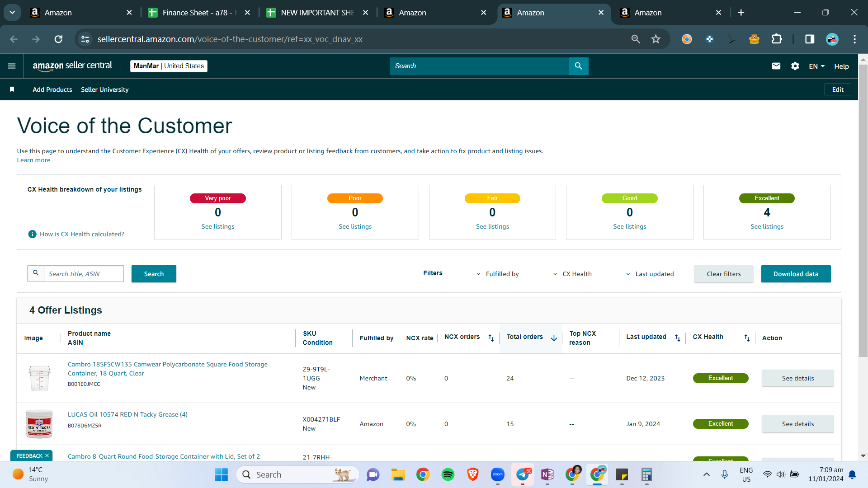The width and height of the screenshot is (868, 488).
Task: Open the browser zoom magnifier icon
Action: coord(636,39)
